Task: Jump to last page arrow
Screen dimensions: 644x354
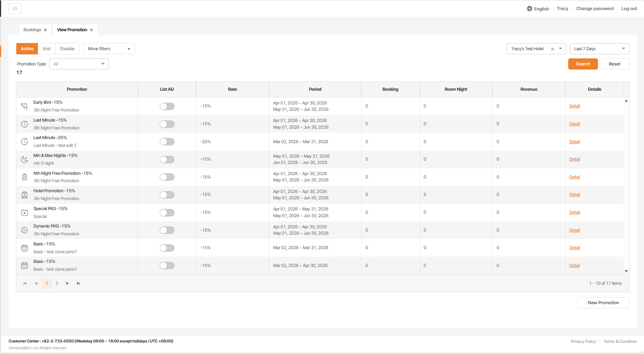Action: [x=78, y=283]
